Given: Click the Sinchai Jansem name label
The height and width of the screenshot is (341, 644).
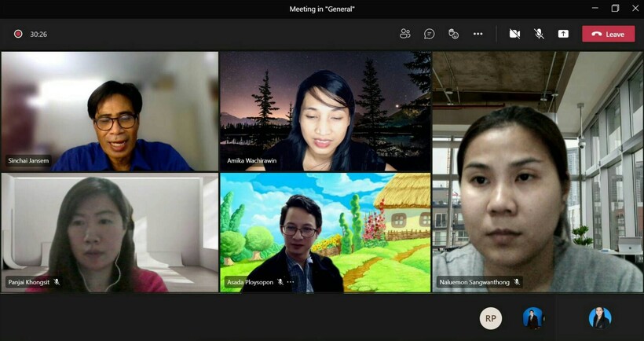Looking at the screenshot, I should coord(29,160).
